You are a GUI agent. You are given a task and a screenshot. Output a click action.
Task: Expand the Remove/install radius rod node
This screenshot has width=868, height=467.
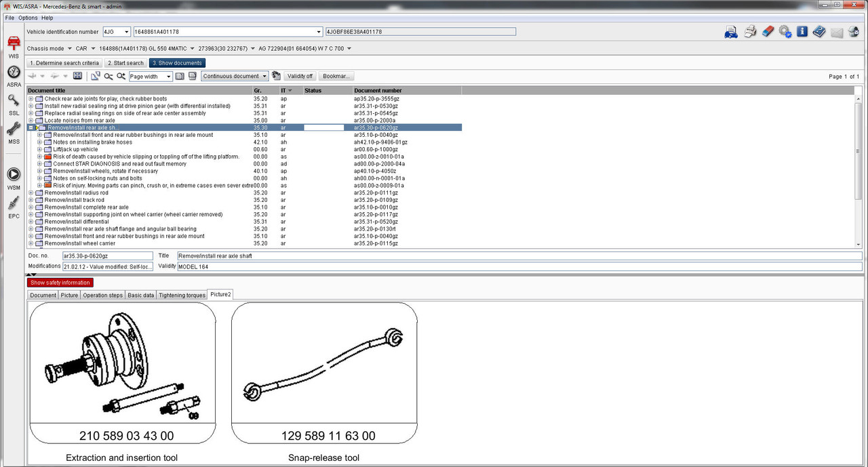pos(31,192)
